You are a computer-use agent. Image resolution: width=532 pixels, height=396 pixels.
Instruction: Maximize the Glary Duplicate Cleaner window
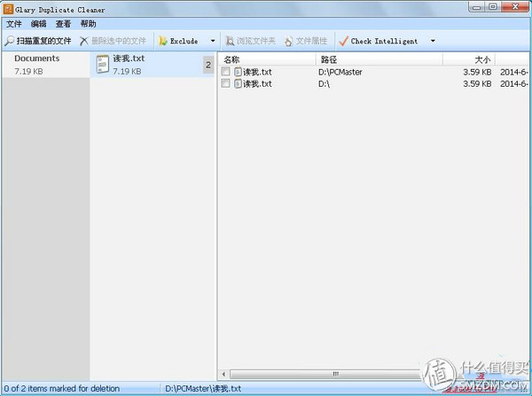click(494, 6)
